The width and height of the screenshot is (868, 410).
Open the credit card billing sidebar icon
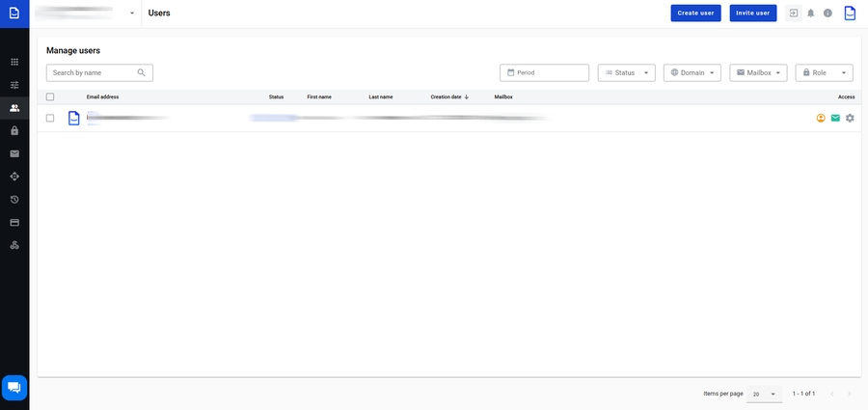(14, 222)
